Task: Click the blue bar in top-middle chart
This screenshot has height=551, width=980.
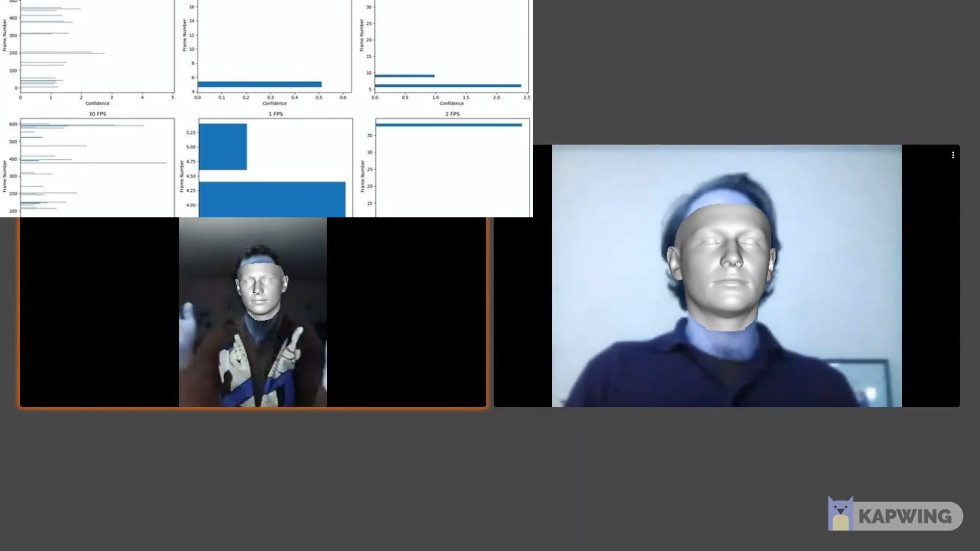Action: [259, 84]
